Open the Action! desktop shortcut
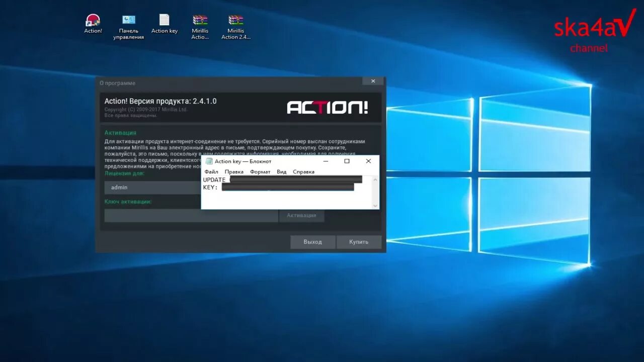Viewport: 644px width, 362px height. point(93,24)
